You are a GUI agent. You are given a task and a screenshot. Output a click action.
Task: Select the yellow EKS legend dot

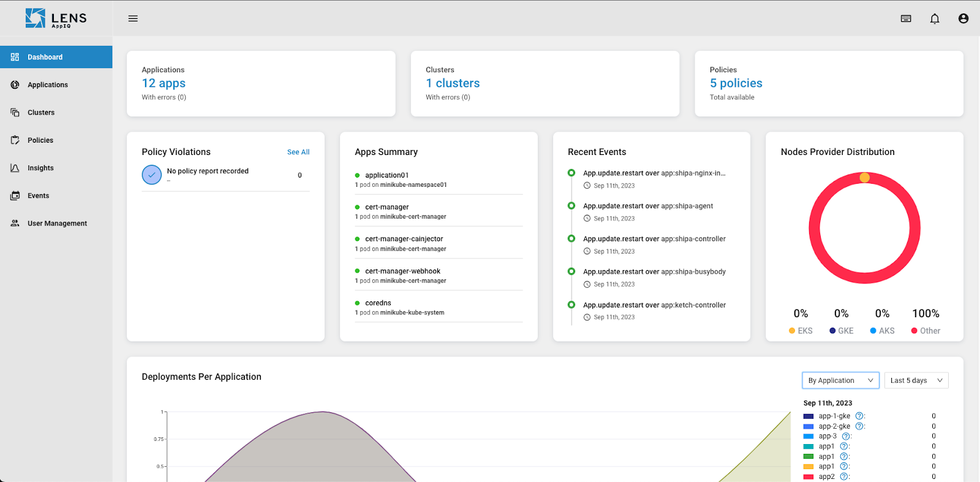pyautogui.click(x=792, y=331)
